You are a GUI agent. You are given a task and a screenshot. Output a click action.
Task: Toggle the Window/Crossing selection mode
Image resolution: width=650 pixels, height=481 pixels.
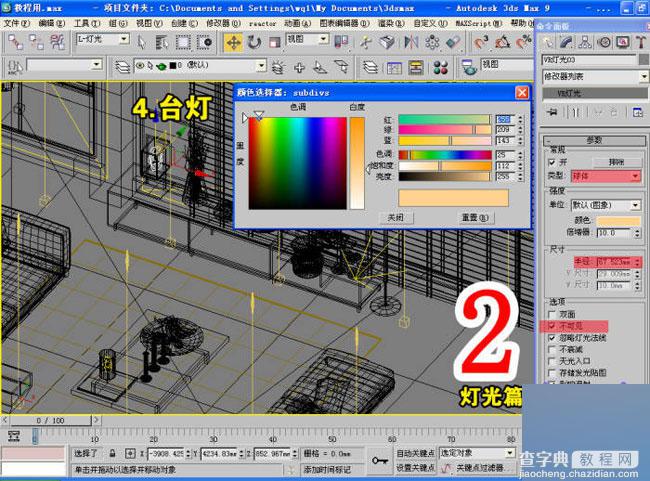point(205,42)
